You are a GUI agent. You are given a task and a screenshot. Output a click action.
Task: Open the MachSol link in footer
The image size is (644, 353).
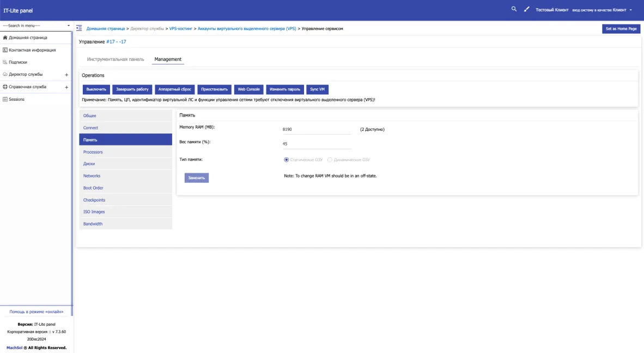coord(14,348)
